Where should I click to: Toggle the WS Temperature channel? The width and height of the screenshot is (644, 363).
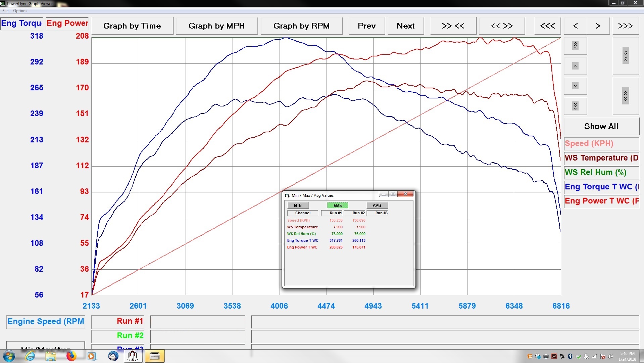pyautogui.click(x=601, y=158)
